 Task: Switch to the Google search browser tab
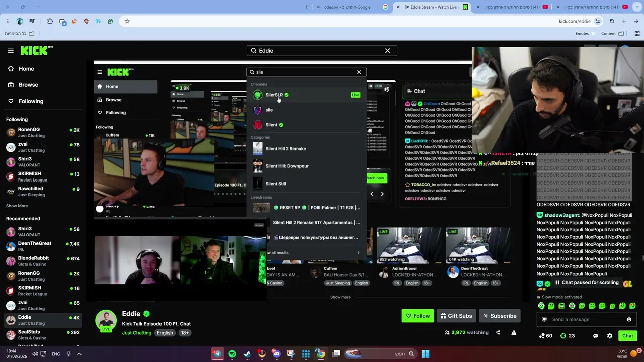(x=352, y=7)
